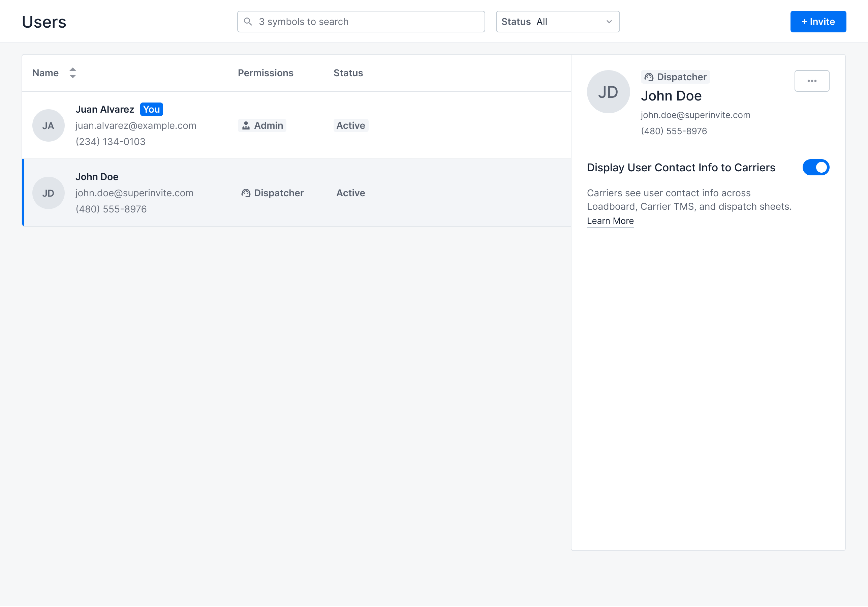Image resolution: width=868 pixels, height=607 pixels.
Task: Click the search magnifier icon
Action: click(248, 22)
